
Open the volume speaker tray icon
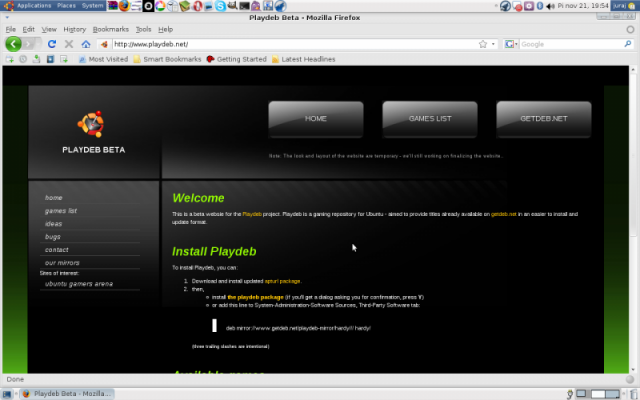(550, 6)
